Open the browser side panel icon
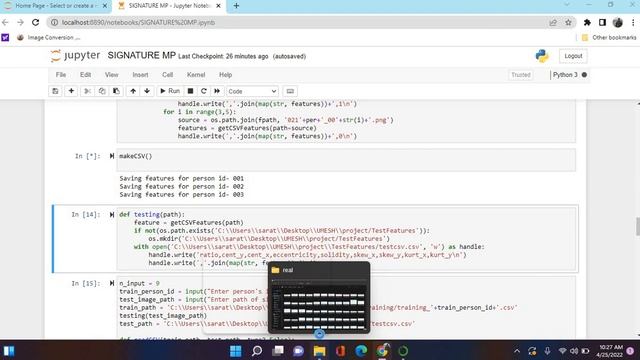 click(602, 22)
